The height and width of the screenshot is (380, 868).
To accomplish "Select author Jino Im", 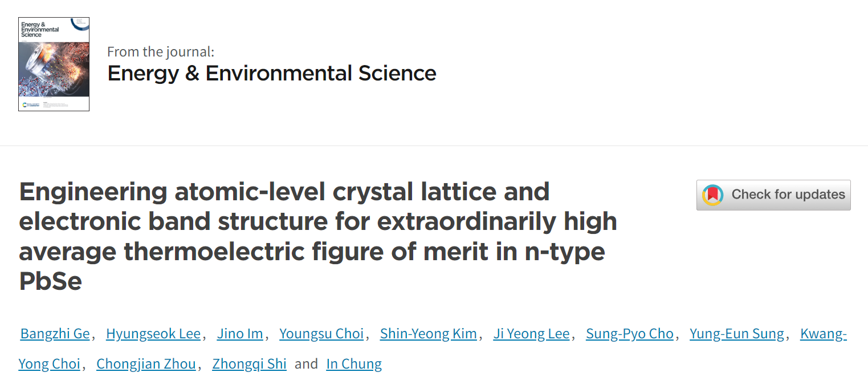I will [240, 334].
